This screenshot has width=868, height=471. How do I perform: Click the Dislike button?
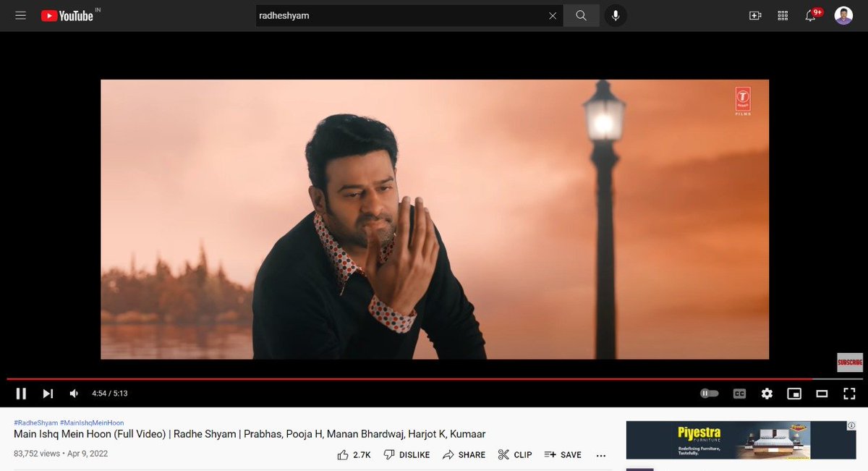406,455
